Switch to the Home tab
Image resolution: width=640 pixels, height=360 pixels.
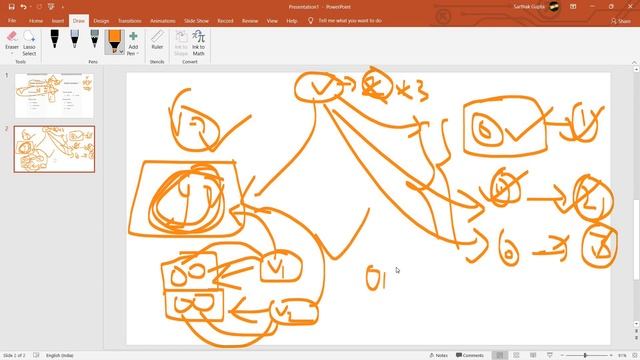(x=36, y=20)
